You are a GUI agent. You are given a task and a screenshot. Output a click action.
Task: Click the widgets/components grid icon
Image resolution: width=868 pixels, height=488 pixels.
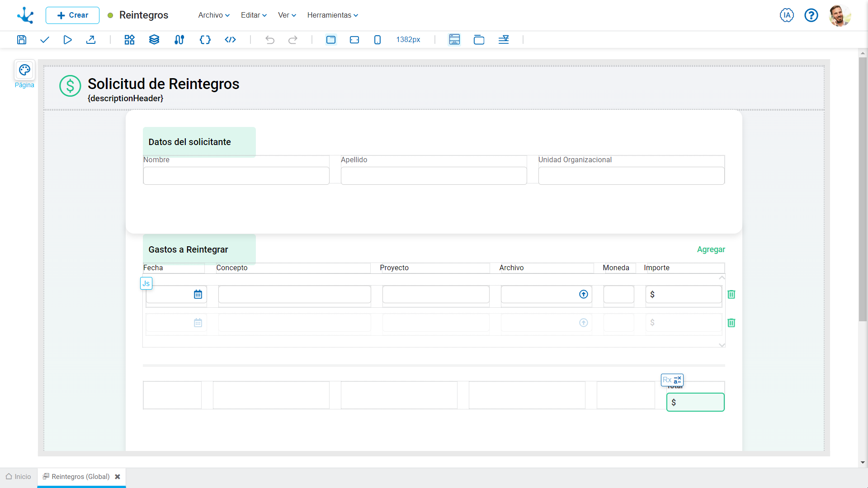click(130, 40)
